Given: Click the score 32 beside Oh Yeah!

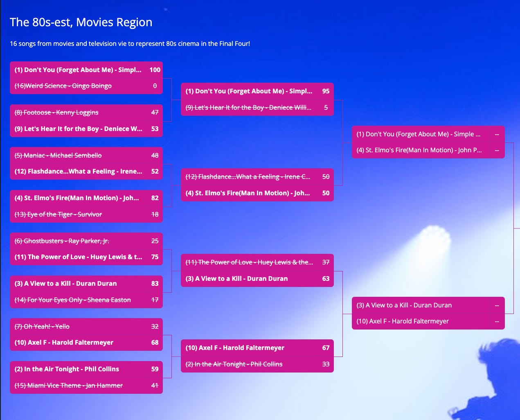Looking at the screenshot, I should [x=155, y=326].
